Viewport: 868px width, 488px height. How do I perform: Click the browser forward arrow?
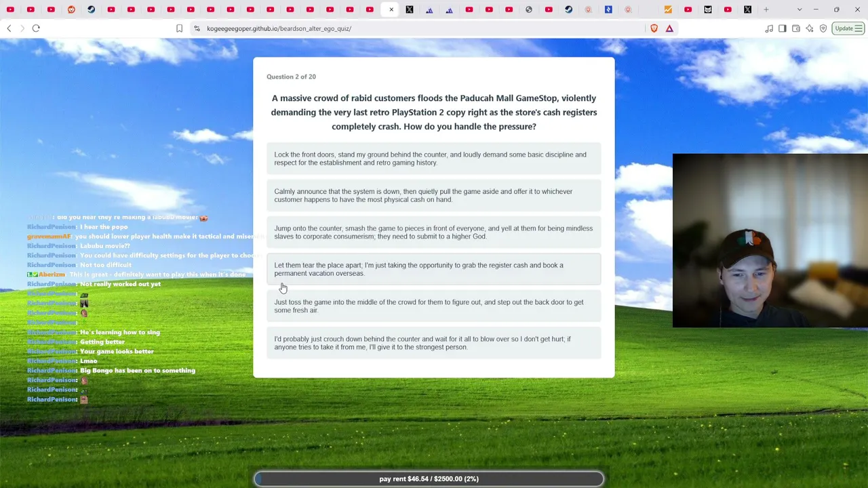(22, 28)
